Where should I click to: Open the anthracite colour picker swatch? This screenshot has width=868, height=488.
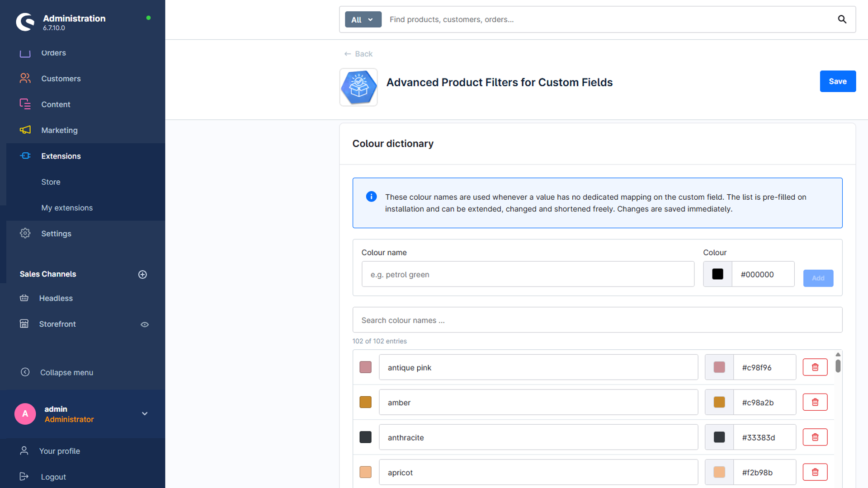click(x=719, y=437)
